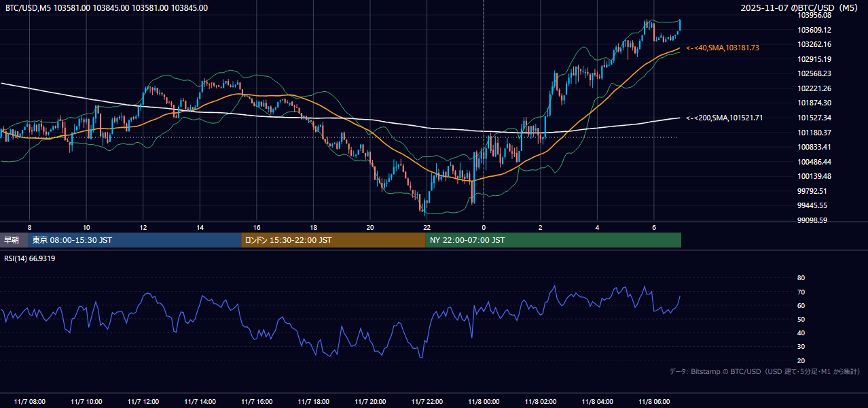This screenshot has width=868, height=408.
Task: Click the bottom axis label 11/7 12:00
Action: click(143, 402)
